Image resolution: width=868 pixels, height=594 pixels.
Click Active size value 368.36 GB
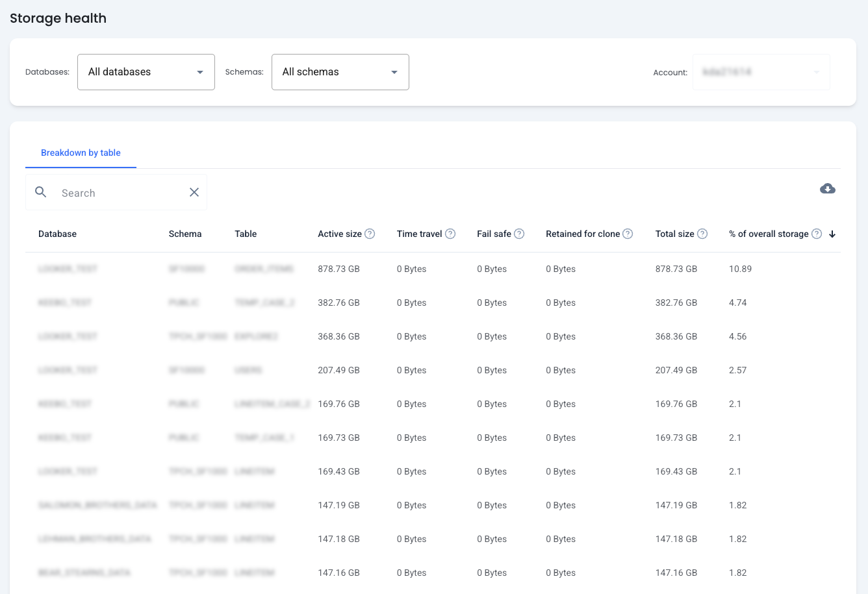tap(338, 336)
